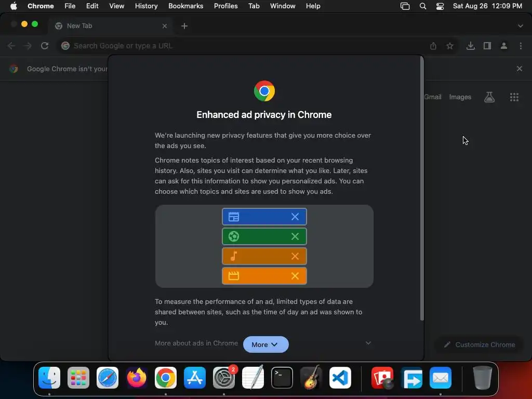Open the share page icon
This screenshot has width=532, height=399.
point(433,46)
